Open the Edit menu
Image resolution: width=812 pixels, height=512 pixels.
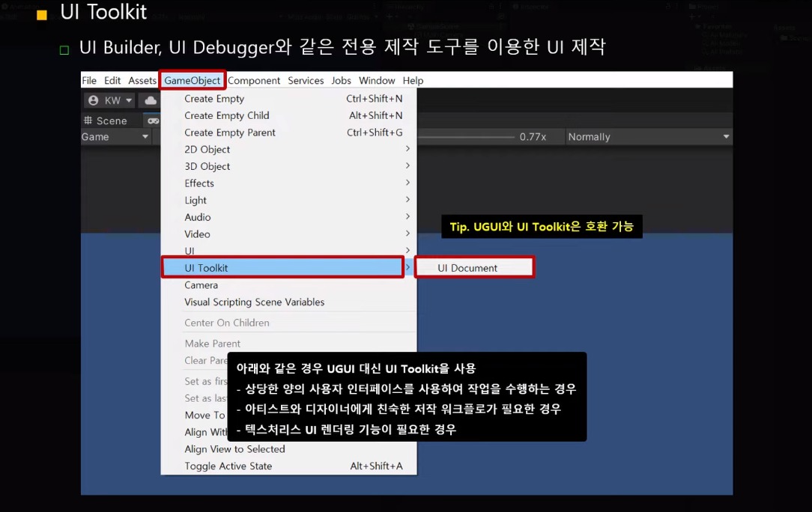click(x=112, y=81)
